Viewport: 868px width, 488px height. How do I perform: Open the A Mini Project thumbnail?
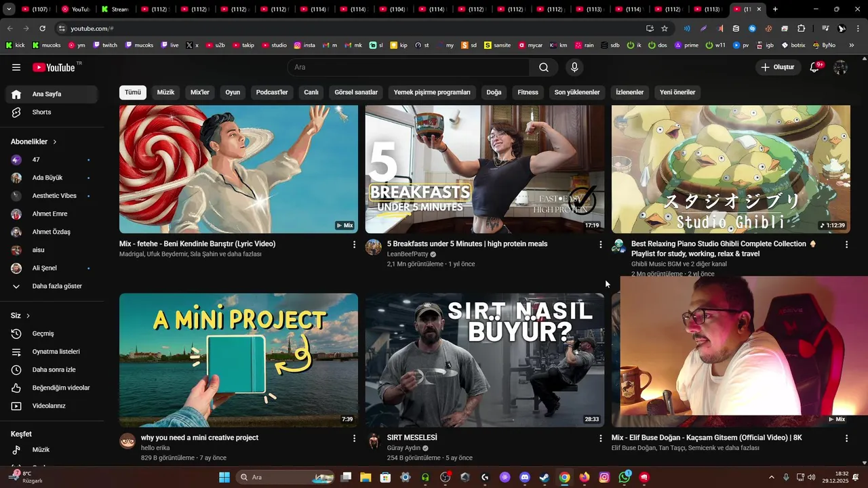(239, 360)
